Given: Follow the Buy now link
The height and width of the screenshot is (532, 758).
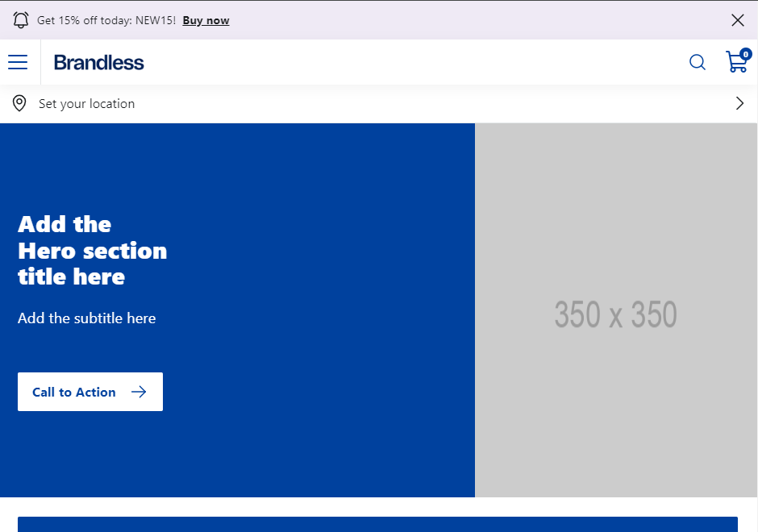Looking at the screenshot, I should (206, 20).
